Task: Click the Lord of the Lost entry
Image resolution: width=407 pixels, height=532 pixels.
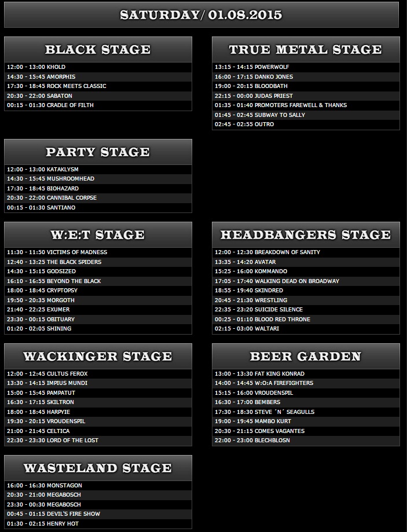Action: 98,441
